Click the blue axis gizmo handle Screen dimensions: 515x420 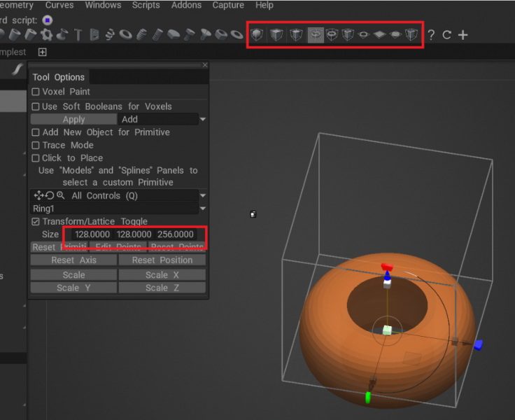coord(478,344)
